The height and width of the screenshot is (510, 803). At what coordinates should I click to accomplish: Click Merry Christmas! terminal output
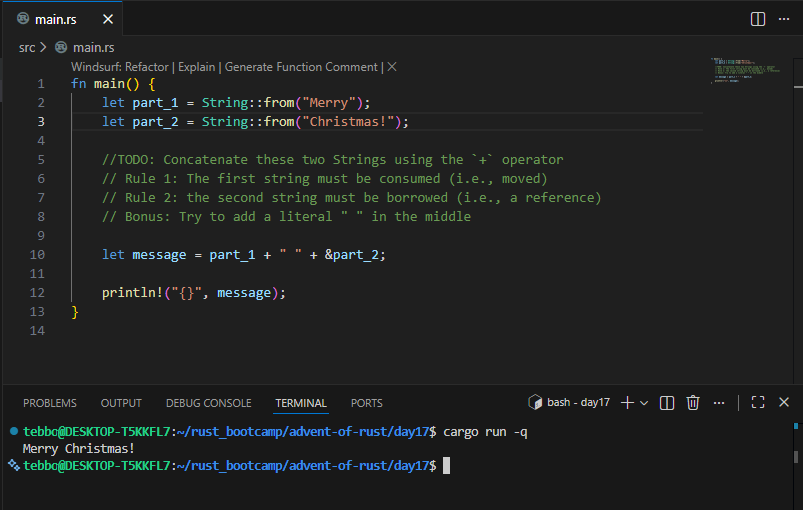[x=78, y=449]
